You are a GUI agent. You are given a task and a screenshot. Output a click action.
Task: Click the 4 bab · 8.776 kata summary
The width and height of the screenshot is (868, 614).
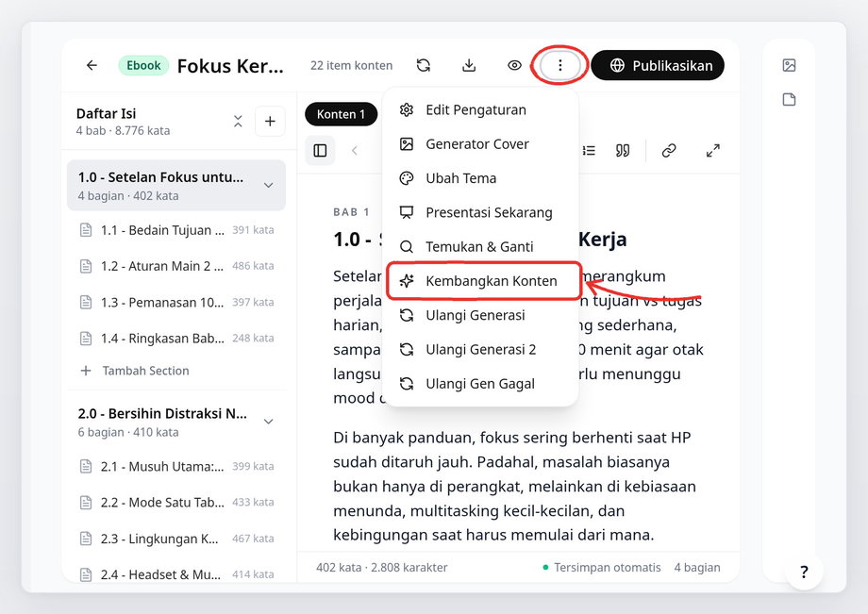tap(123, 130)
